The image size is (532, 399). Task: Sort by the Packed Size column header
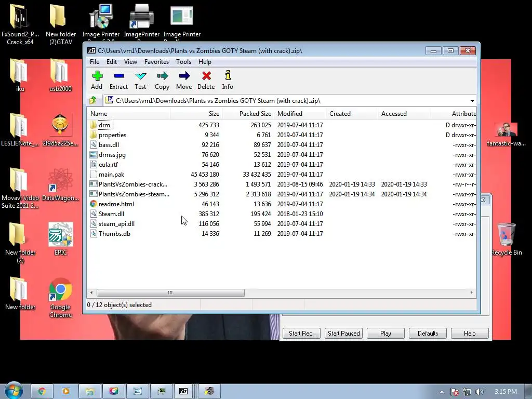tap(248, 114)
